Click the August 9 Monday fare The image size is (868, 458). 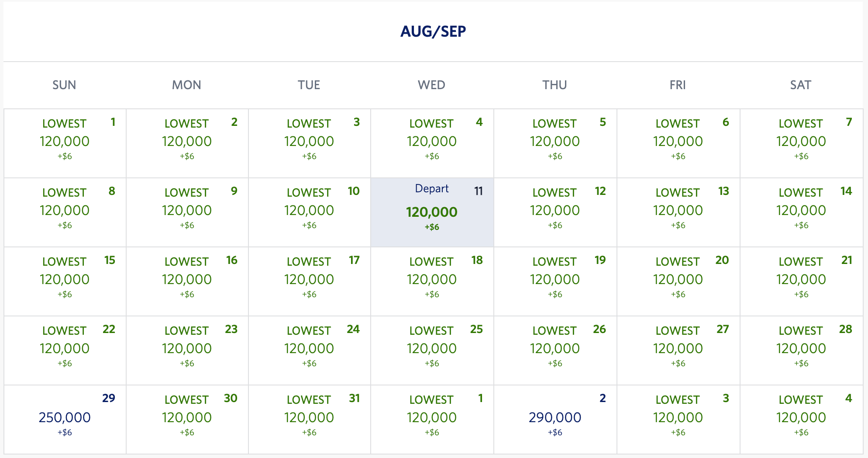click(x=187, y=211)
